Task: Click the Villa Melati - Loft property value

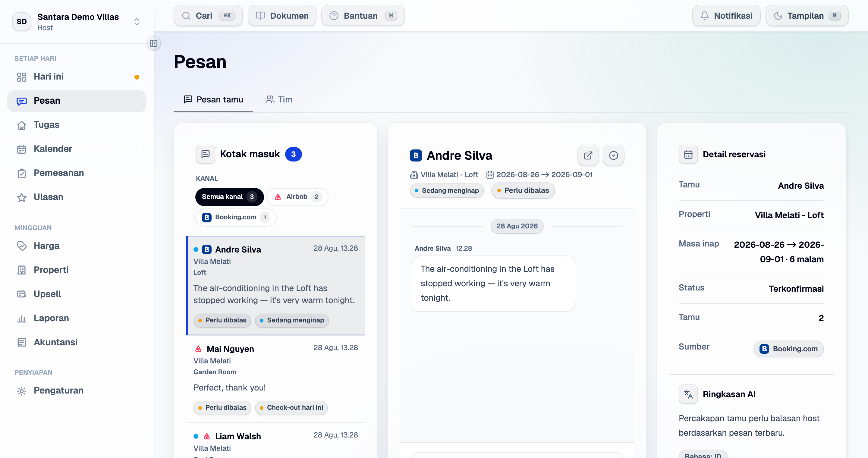Action: pos(789,215)
